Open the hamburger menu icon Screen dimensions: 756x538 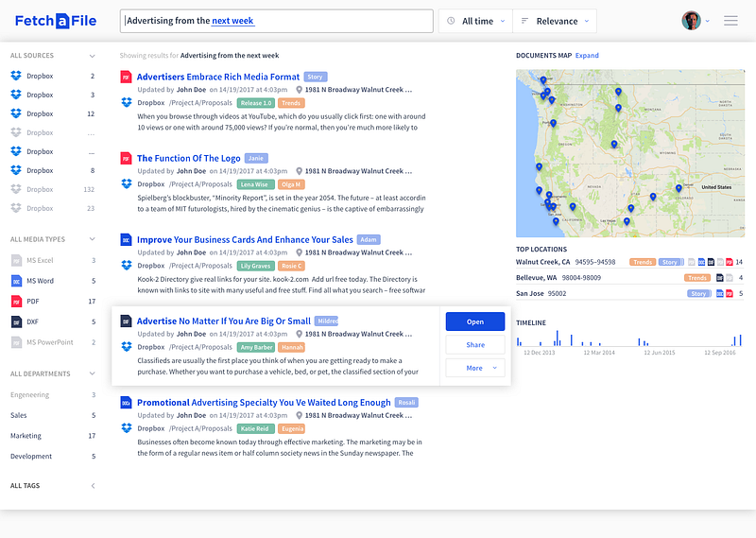[x=730, y=21]
